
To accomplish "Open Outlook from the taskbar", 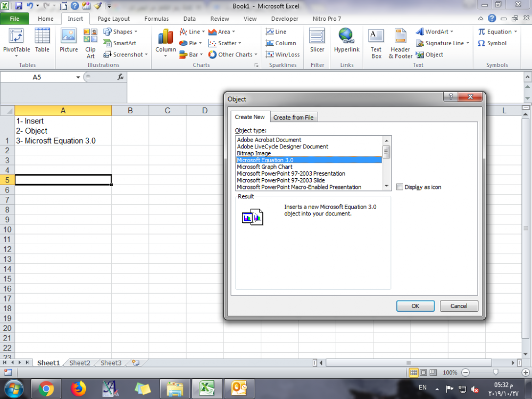I will pyautogui.click(x=239, y=389).
